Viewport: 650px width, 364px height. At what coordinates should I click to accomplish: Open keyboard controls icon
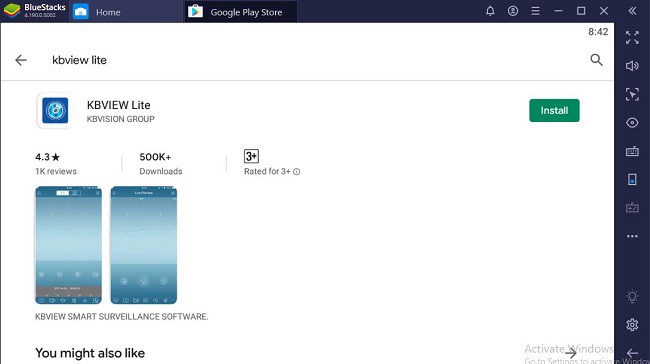click(x=632, y=151)
